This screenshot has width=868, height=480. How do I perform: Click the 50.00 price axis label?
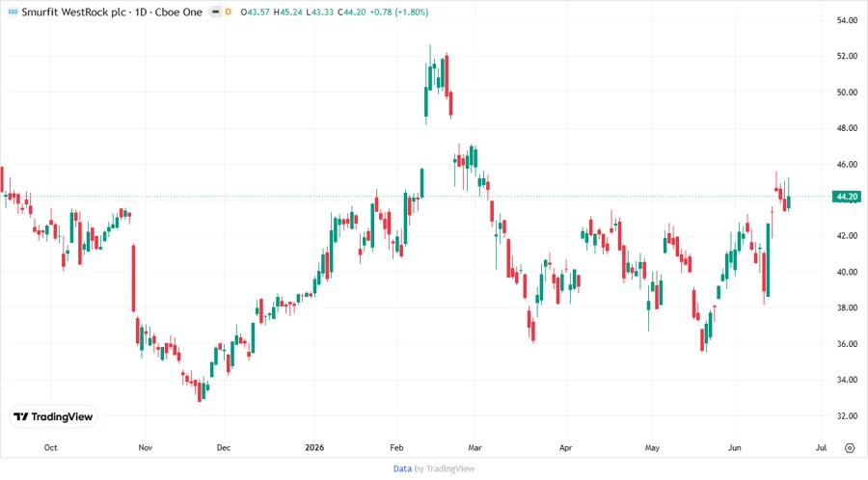(x=847, y=93)
